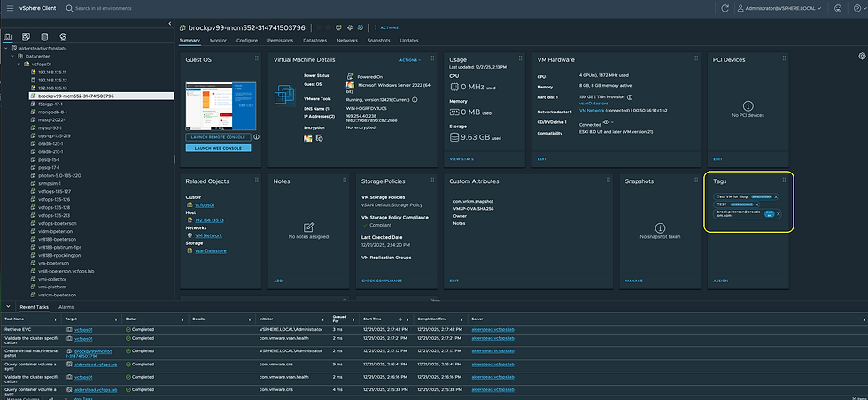The height and width of the screenshot is (400, 868).
Task: Open the vsanDatastore link under Storage
Action: coord(210,252)
